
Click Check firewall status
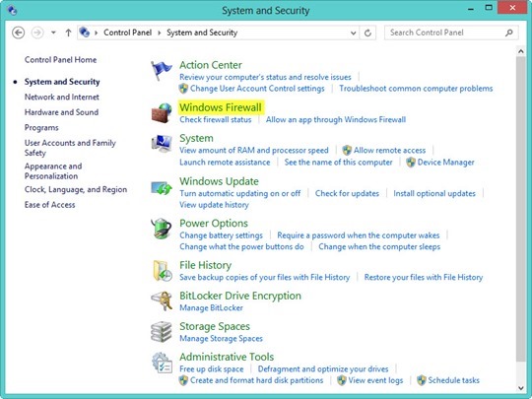tap(216, 119)
